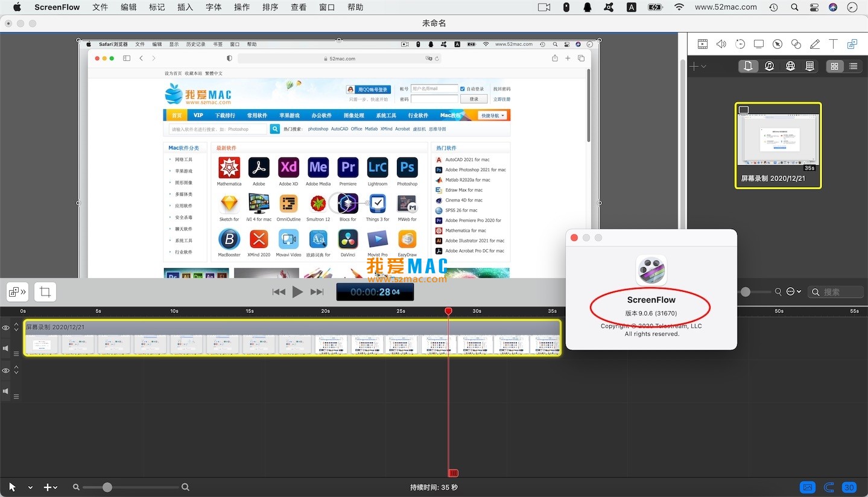Open the Screen Recording properties tab
This screenshot has height=497, width=868.
coord(759,44)
